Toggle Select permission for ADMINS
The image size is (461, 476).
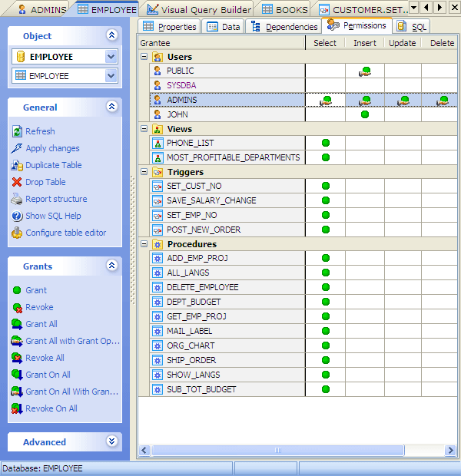pos(326,100)
